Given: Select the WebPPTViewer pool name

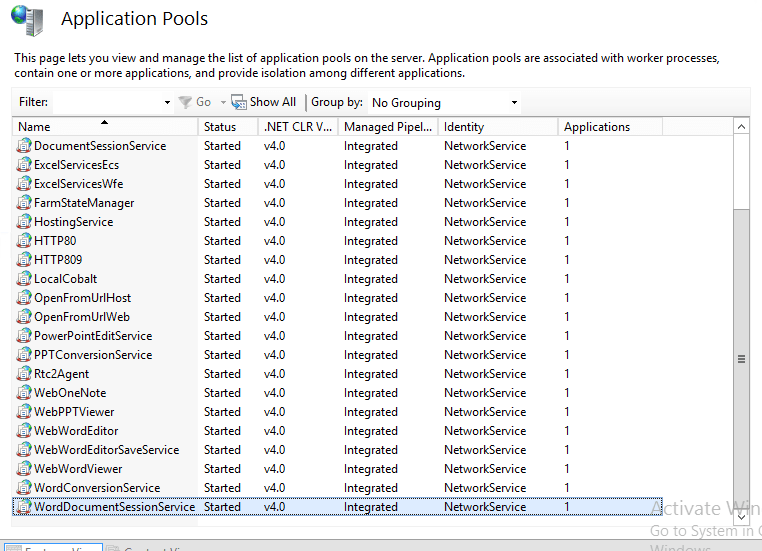Looking at the screenshot, I should [74, 411].
